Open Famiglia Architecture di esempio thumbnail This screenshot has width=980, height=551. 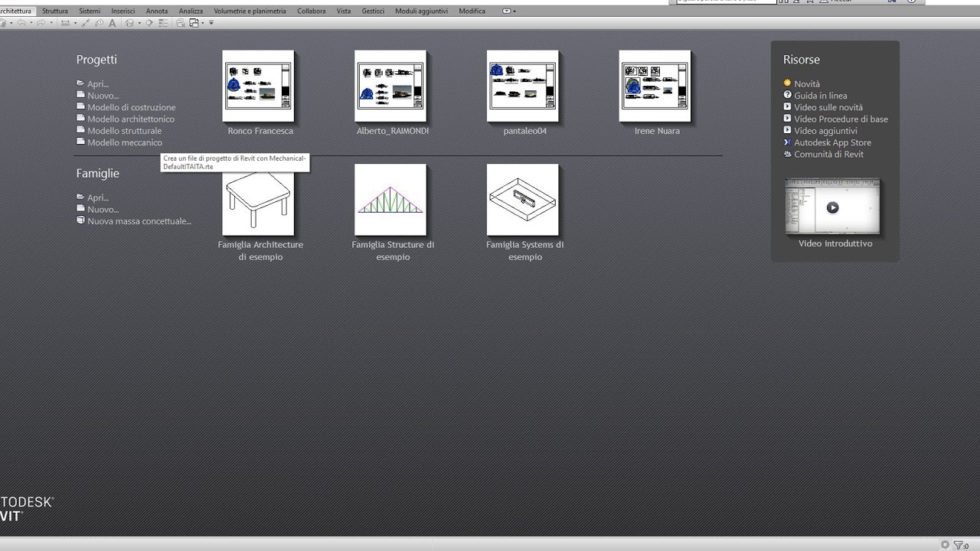258,200
